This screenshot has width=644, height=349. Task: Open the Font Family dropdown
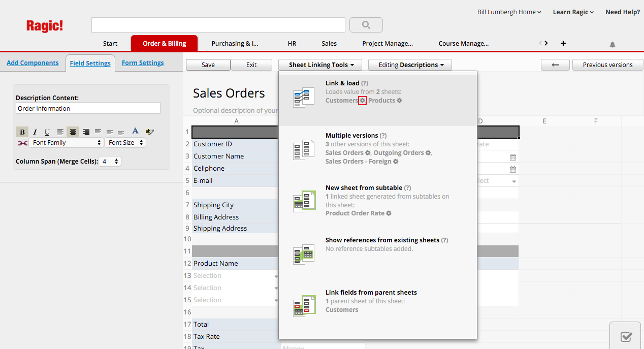(x=66, y=143)
